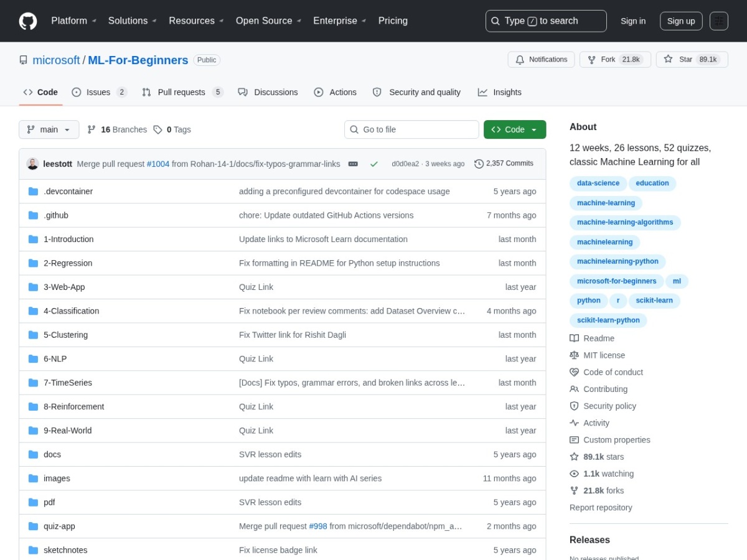Expand the Resources menu

pyautogui.click(x=196, y=21)
